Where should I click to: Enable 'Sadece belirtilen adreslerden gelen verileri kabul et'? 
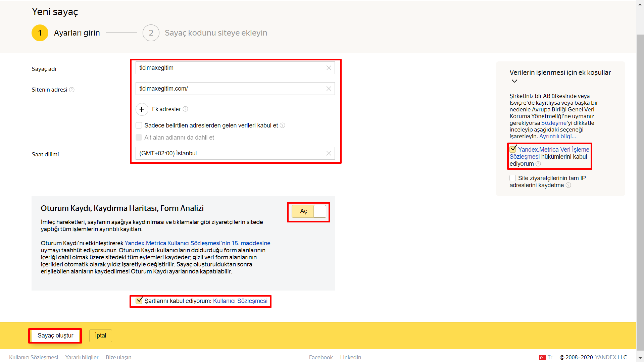tap(139, 125)
